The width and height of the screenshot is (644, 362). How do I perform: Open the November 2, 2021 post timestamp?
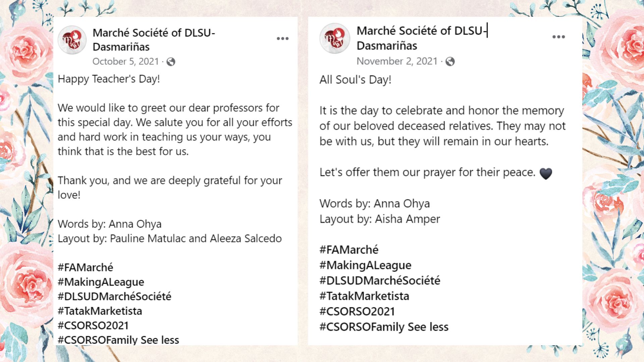pos(397,61)
